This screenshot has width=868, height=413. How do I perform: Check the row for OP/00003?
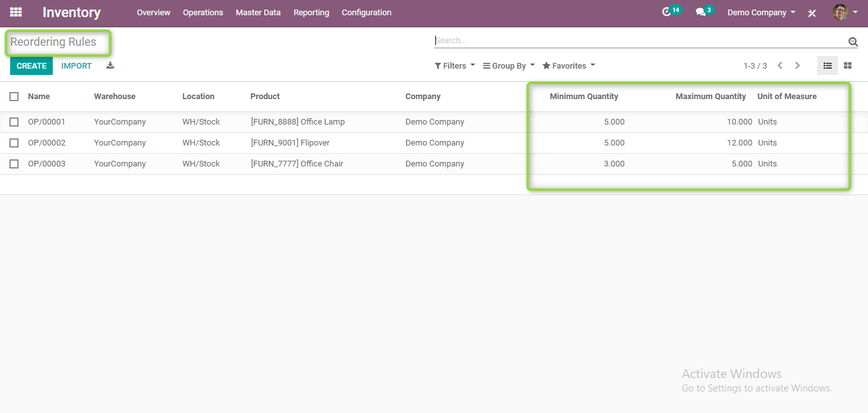[14, 163]
